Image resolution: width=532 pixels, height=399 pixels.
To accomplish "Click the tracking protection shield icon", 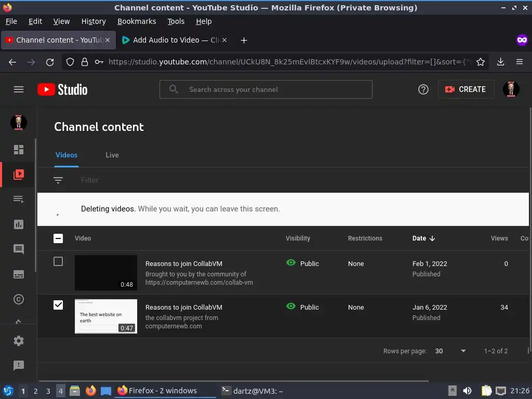I will coord(70,62).
